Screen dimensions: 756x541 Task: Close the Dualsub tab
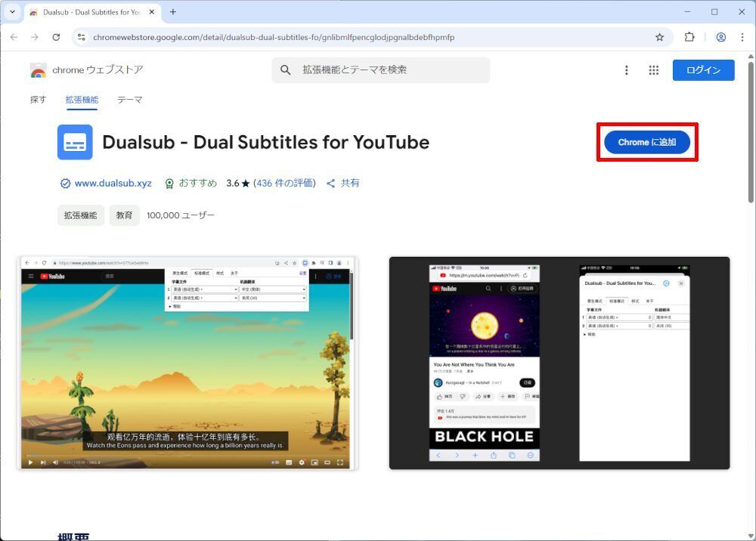pos(152,12)
